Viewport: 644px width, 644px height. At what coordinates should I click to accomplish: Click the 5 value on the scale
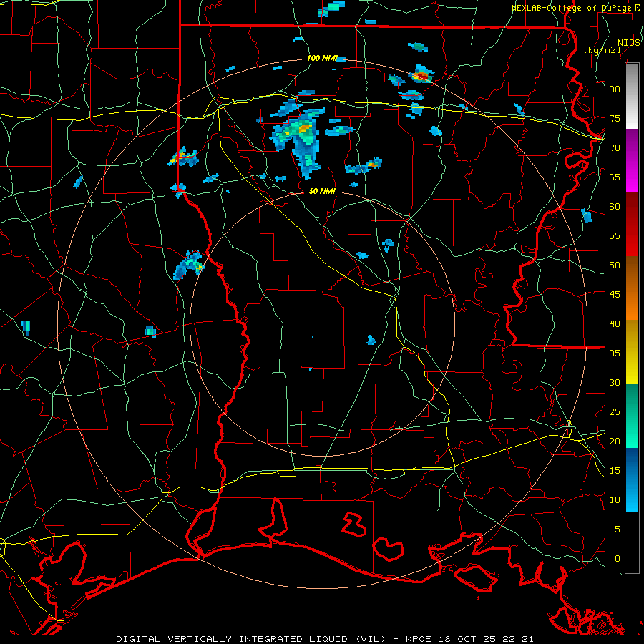coord(618,530)
